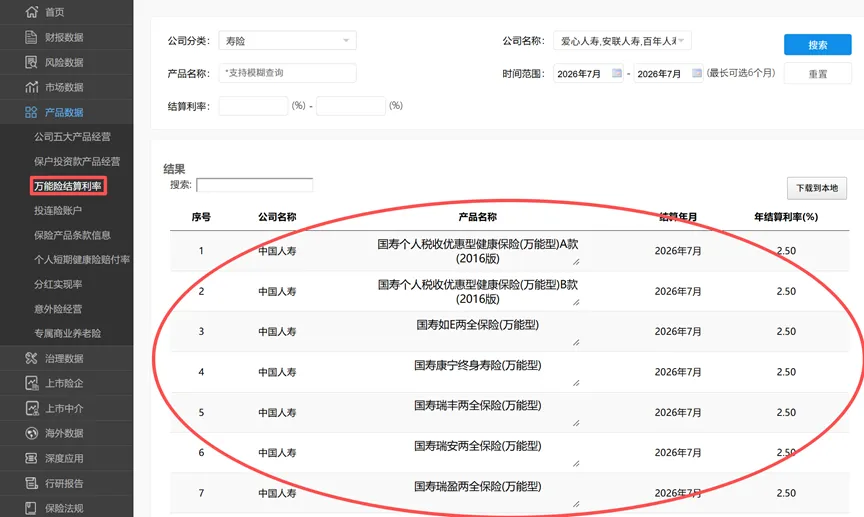The height and width of the screenshot is (517, 864).
Task: Focus the results 搜索 text box
Action: [x=255, y=185]
